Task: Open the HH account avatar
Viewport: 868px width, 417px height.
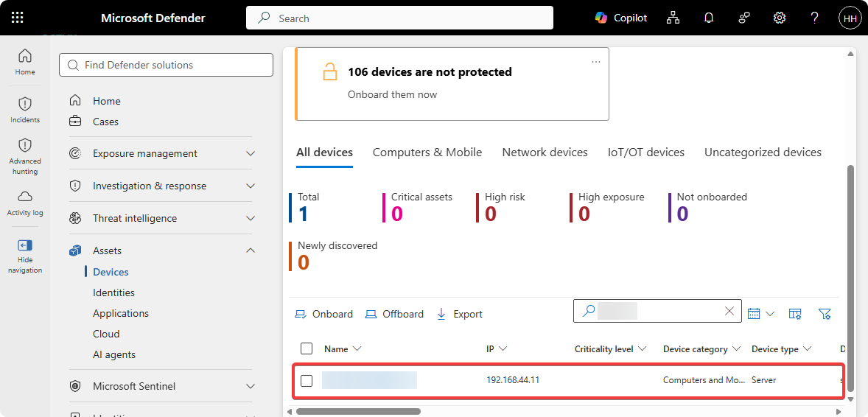Action: point(850,18)
